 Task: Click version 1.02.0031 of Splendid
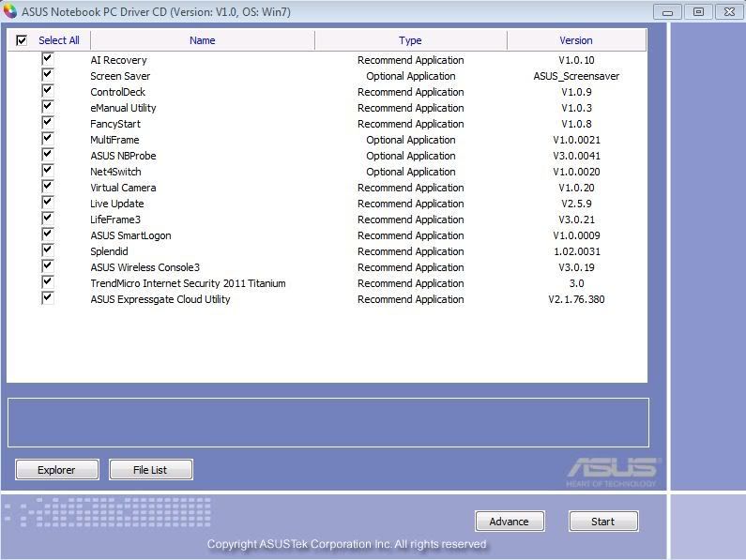click(x=577, y=251)
